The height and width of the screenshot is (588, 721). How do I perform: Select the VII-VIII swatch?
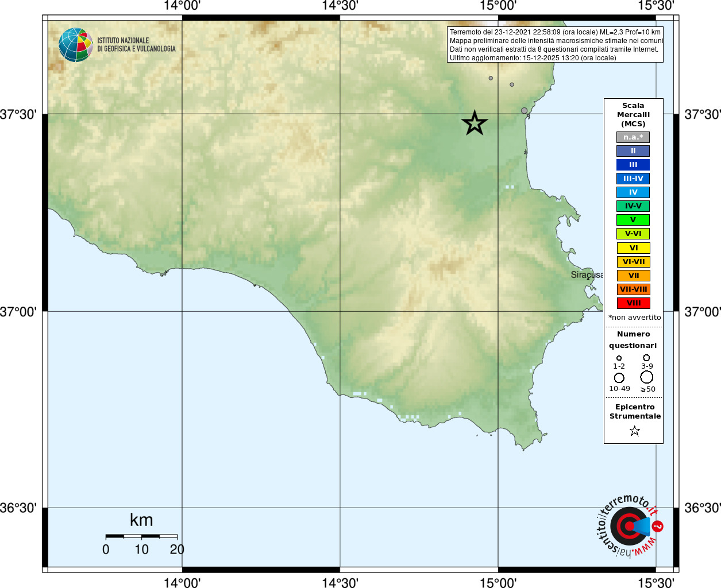pos(634,289)
